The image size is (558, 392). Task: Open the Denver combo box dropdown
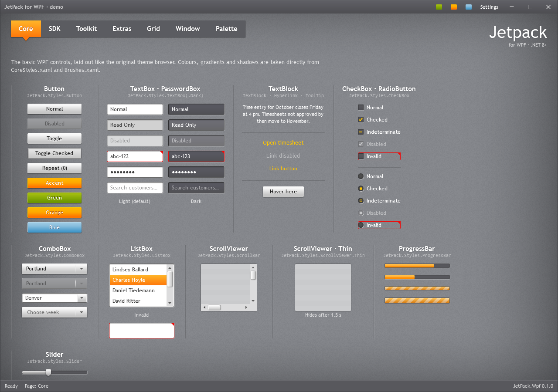81,298
